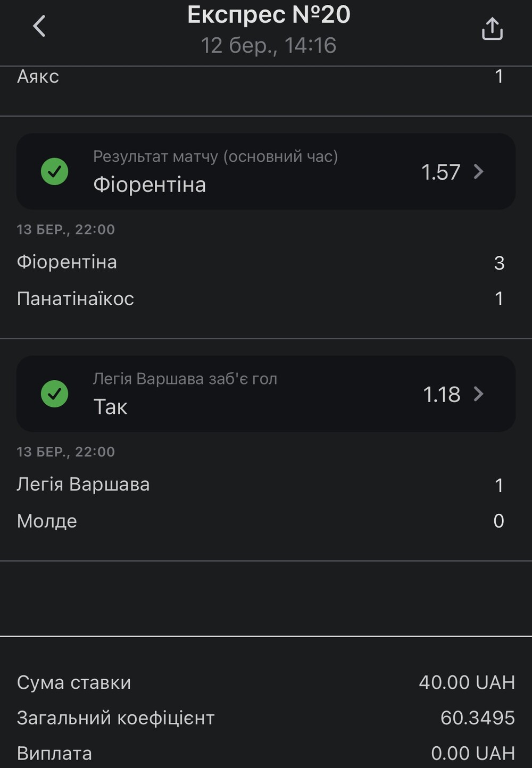Tap the back arrow icon
The width and height of the screenshot is (532, 768).
pos(39,26)
